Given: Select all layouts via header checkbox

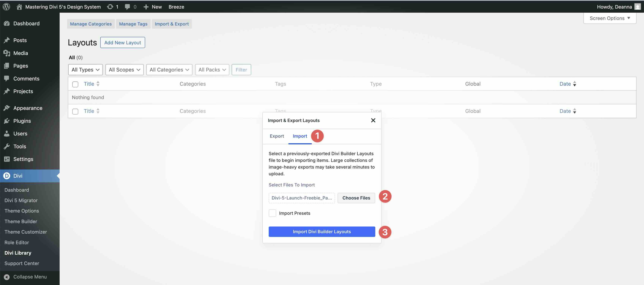Looking at the screenshot, I should click(x=75, y=84).
